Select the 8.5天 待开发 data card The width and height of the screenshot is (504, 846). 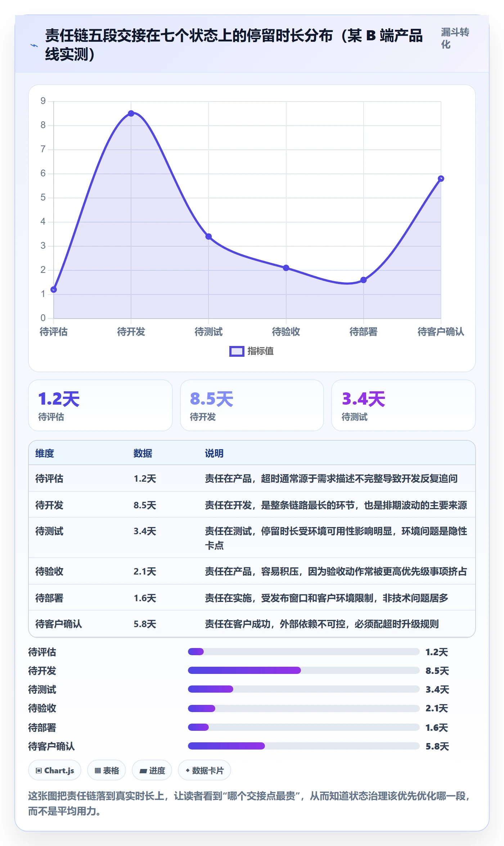pyautogui.click(x=252, y=405)
